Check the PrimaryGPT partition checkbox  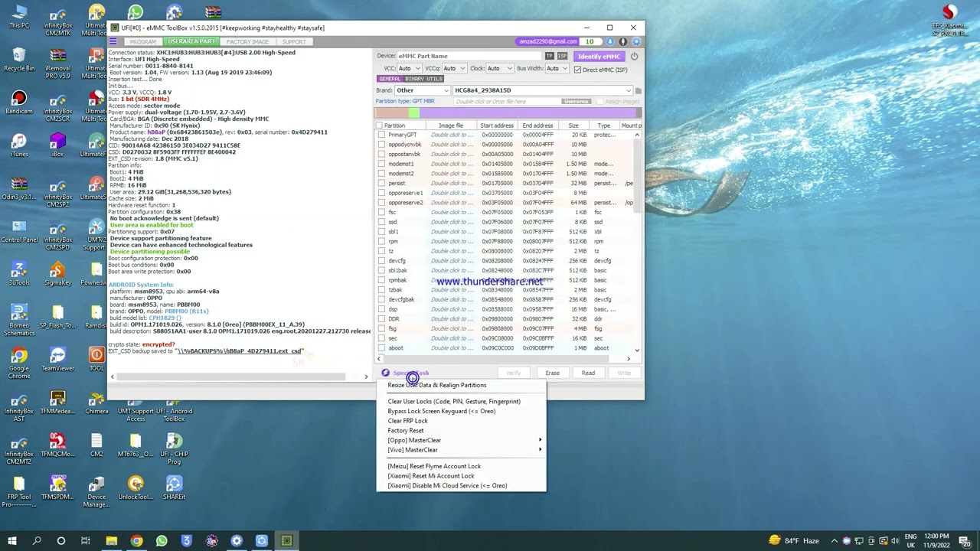tap(381, 135)
